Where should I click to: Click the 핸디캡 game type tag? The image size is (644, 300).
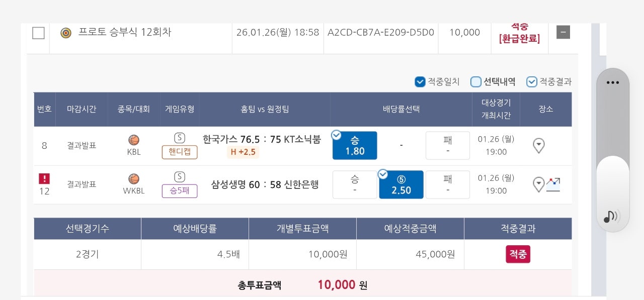(180, 152)
